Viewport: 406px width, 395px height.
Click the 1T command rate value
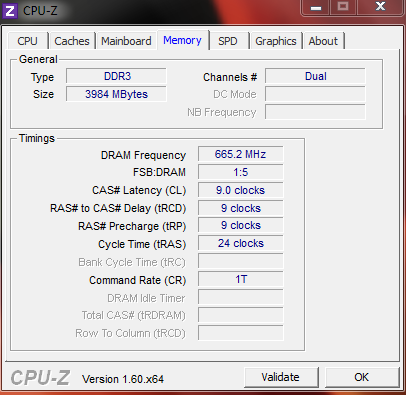point(240,279)
